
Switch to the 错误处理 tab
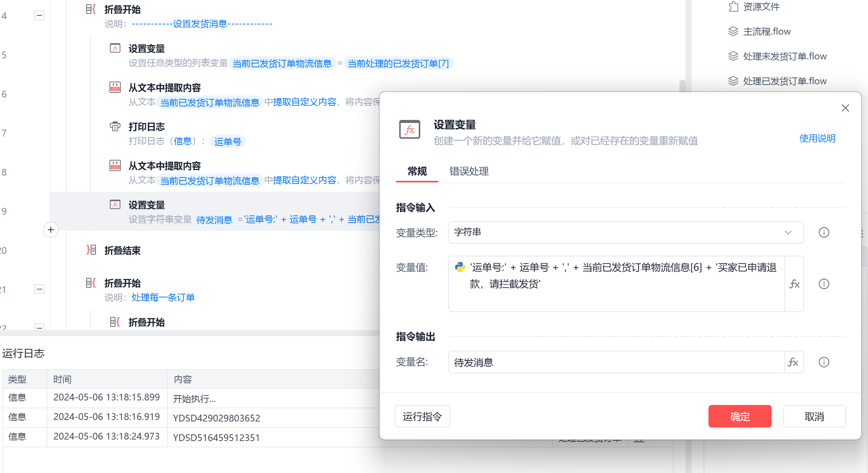469,171
